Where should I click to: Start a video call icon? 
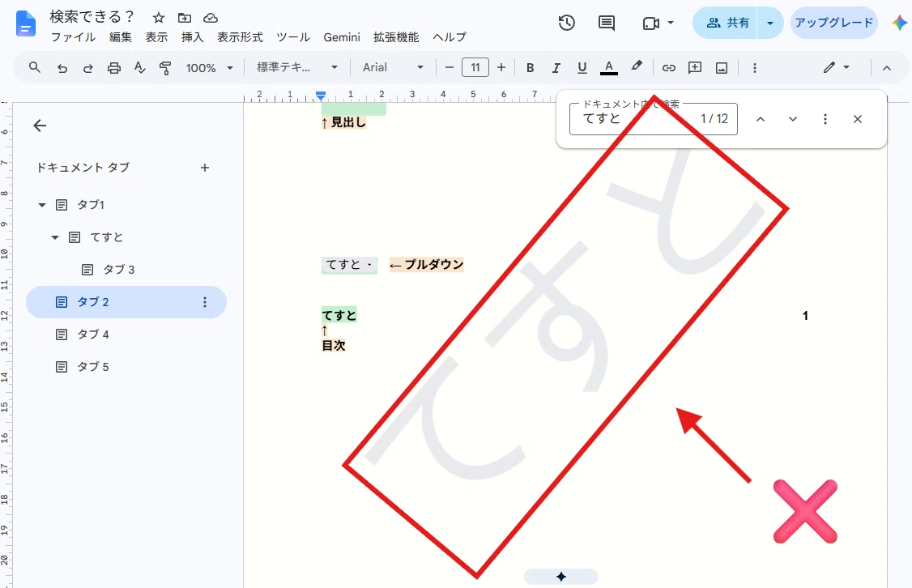click(651, 23)
